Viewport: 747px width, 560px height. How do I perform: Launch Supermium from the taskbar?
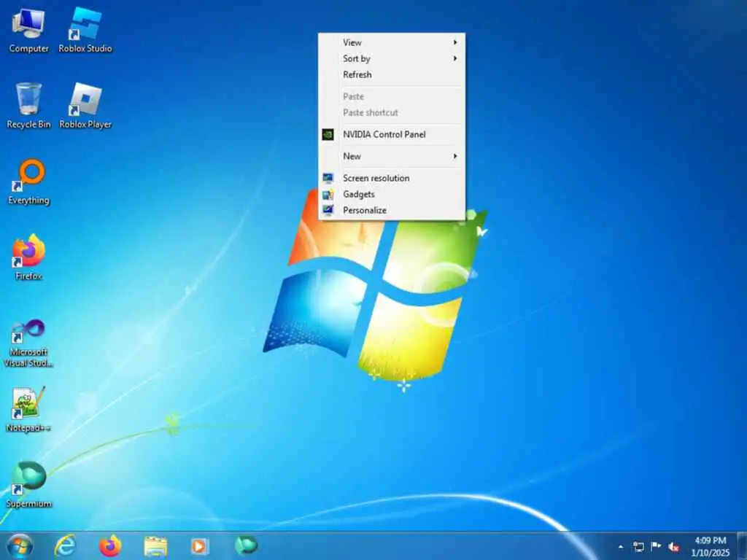(246, 545)
